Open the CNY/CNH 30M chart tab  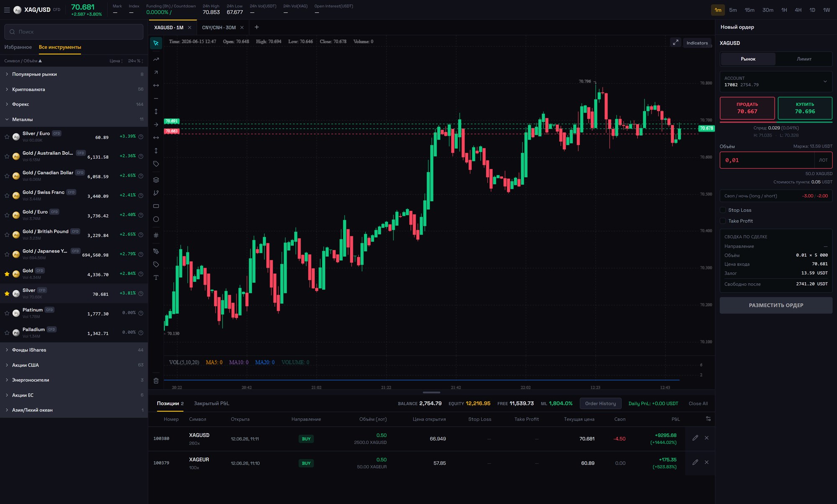219,28
